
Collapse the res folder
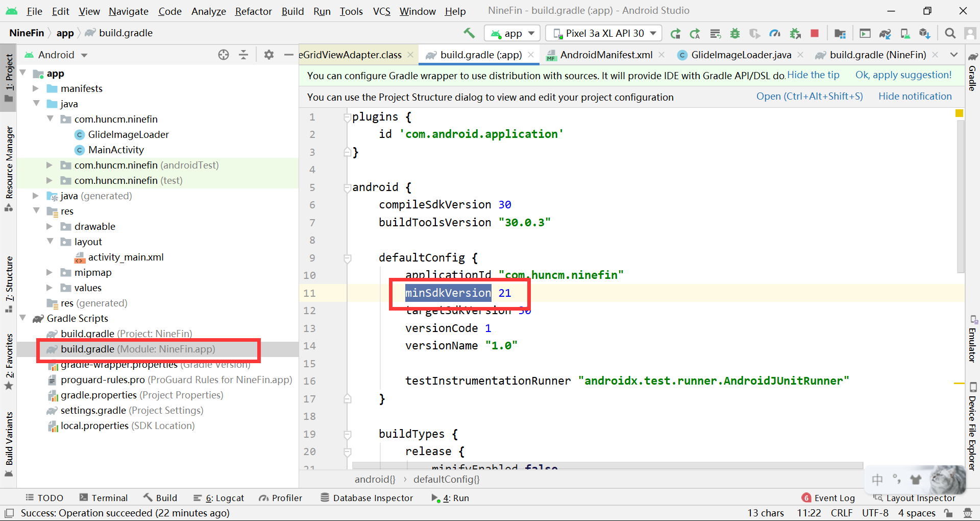(x=36, y=211)
